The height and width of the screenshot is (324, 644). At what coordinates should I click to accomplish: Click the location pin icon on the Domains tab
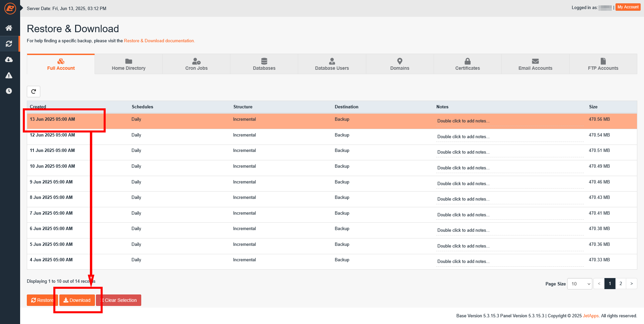coord(399,61)
